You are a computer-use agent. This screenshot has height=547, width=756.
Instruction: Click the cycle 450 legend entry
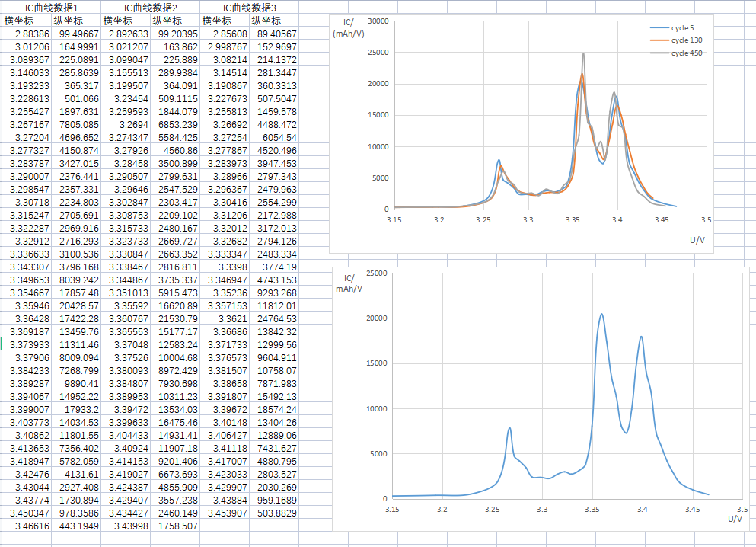coord(682,53)
